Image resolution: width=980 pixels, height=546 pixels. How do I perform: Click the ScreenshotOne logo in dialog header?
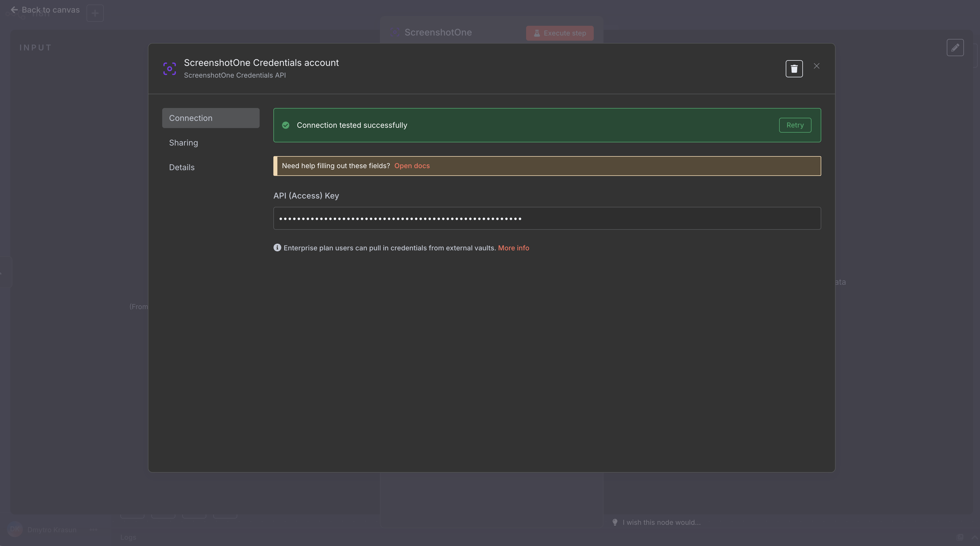click(x=170, y=69)
